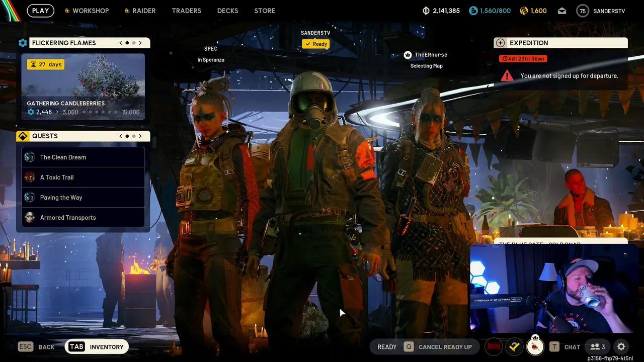Toggle the Ready status under SANDERSTV
Image resolution: width=644 pixels, height=362 pixels.
(x=315, y=44)
